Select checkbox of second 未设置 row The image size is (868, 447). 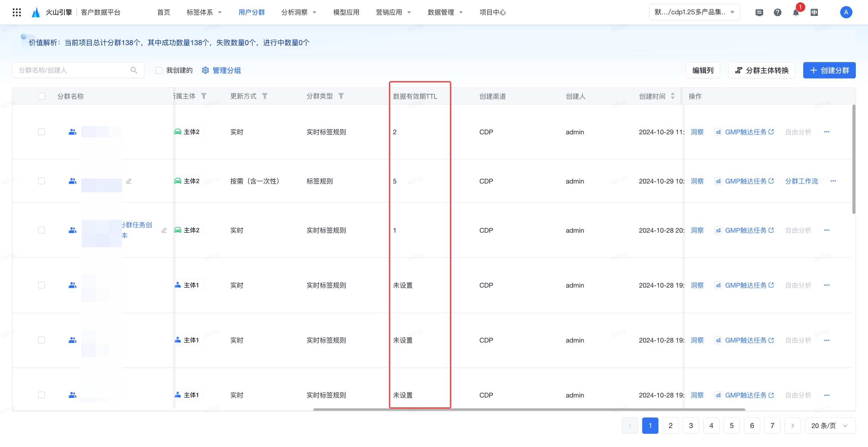(41, 340)
